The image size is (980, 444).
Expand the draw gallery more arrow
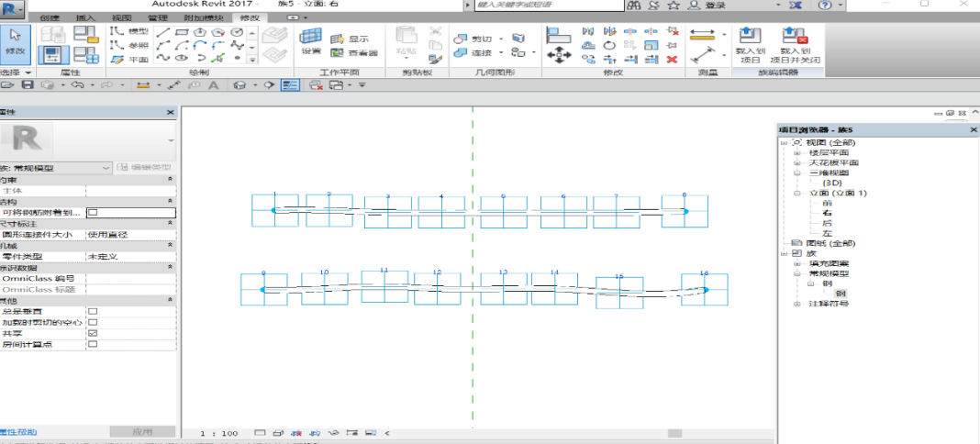coord(252,60)
